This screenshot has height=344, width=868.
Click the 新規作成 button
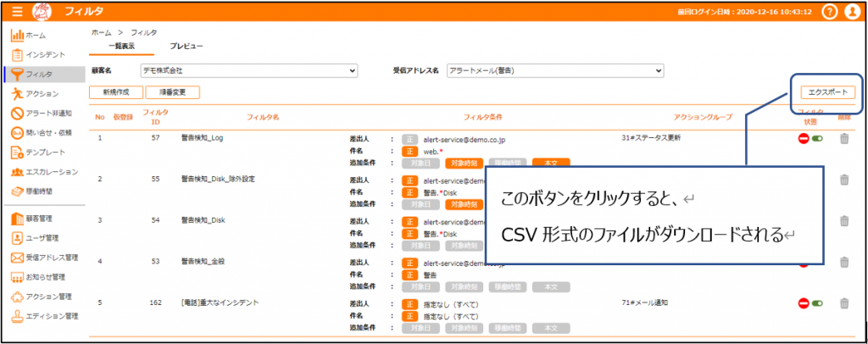115,92
